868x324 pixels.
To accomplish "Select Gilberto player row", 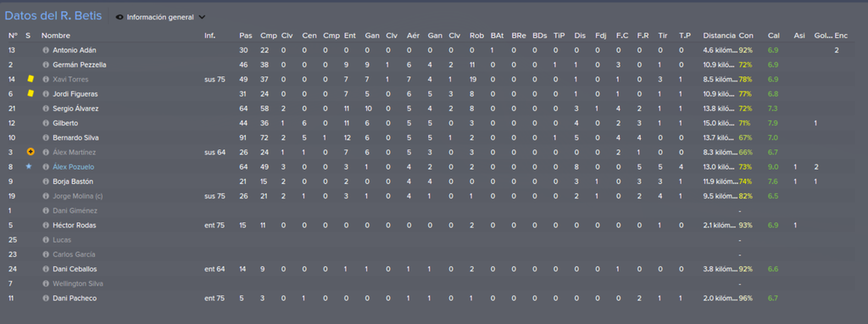I will [434, 123].
